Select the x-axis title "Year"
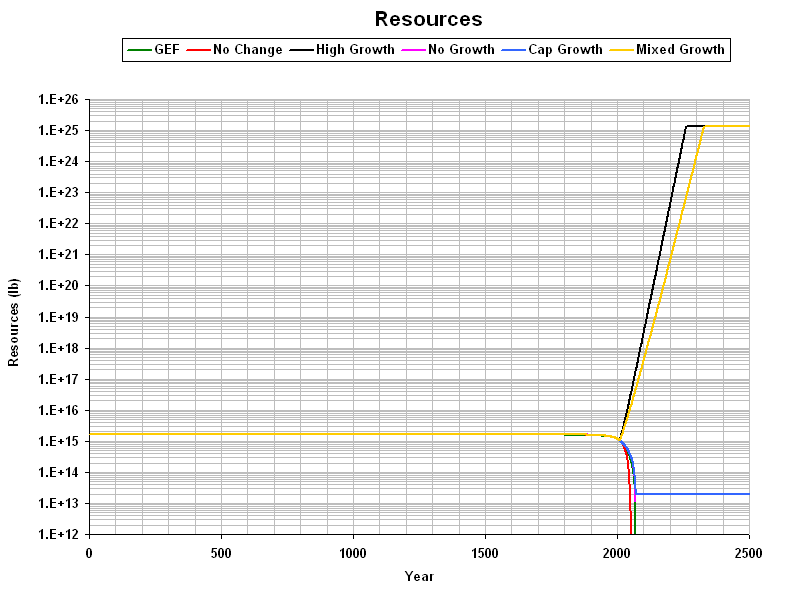The height and width of the screenshot is (595, 787). point(419,576)
